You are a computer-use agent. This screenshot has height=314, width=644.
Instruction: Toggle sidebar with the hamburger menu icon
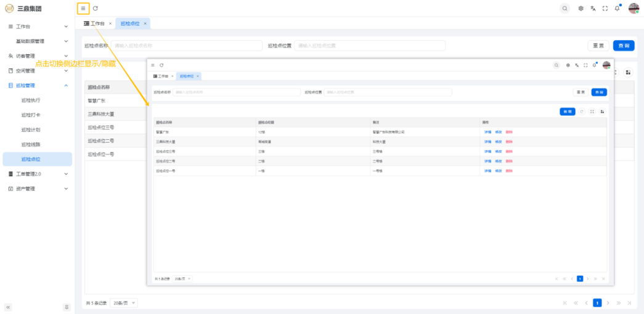(x=83, y=8)
